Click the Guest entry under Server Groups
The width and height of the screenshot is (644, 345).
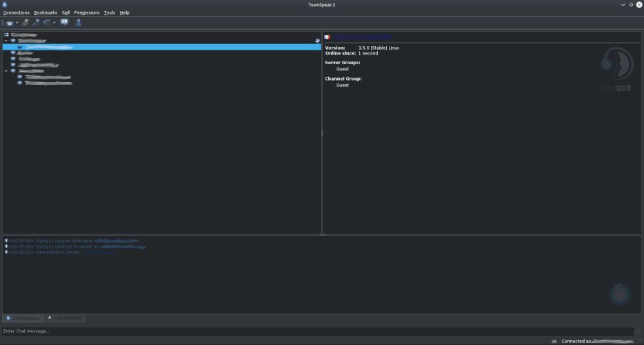(343, 69)
